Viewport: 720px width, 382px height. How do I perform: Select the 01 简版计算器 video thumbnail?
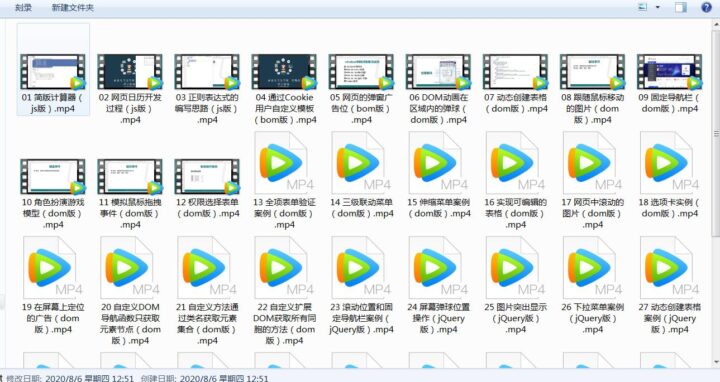(x=53, y=72)
